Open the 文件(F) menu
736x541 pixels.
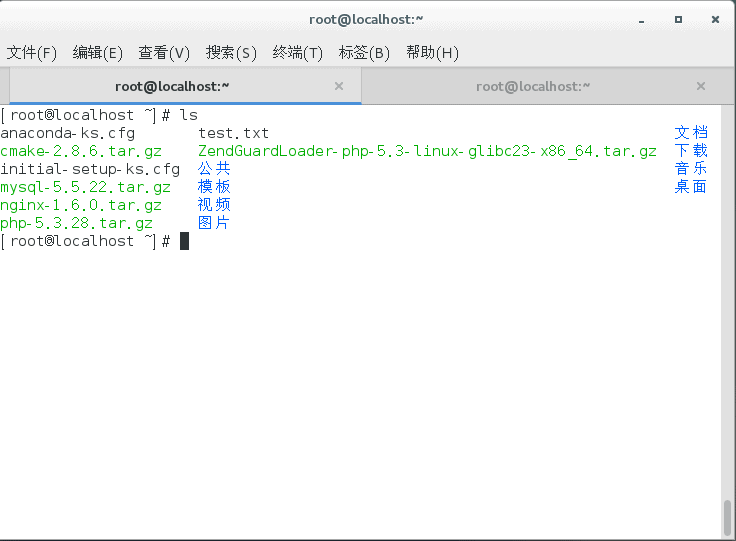pyautogui.click(x=31, y=53)
